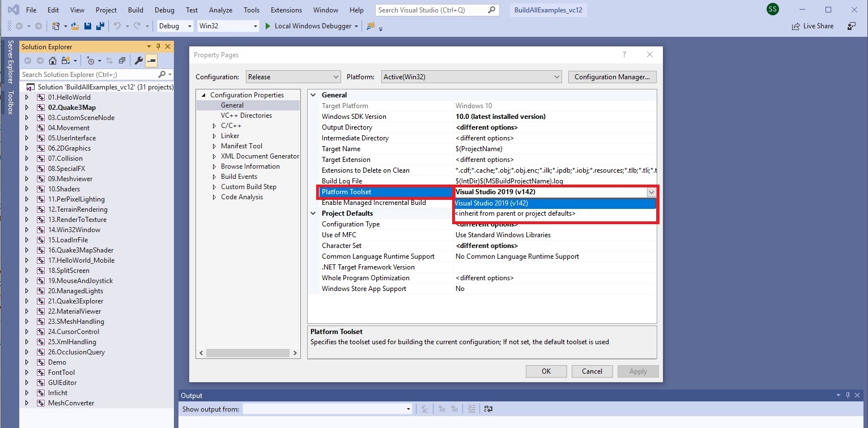Click the Visual Studio logo icon
The height and width of the screenshot is (428, 868).
[x=12, y=10]
